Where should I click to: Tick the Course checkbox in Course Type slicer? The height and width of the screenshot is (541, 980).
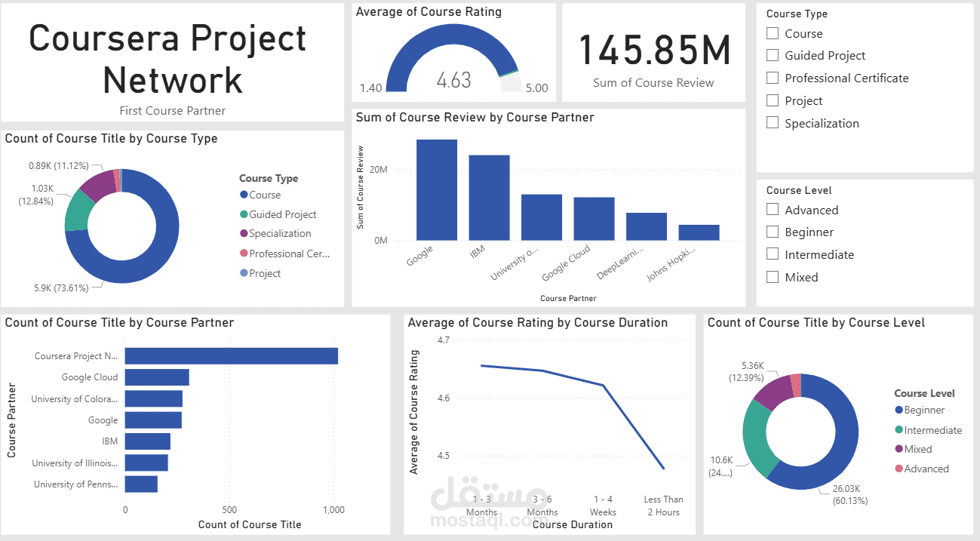coord(773,33)
